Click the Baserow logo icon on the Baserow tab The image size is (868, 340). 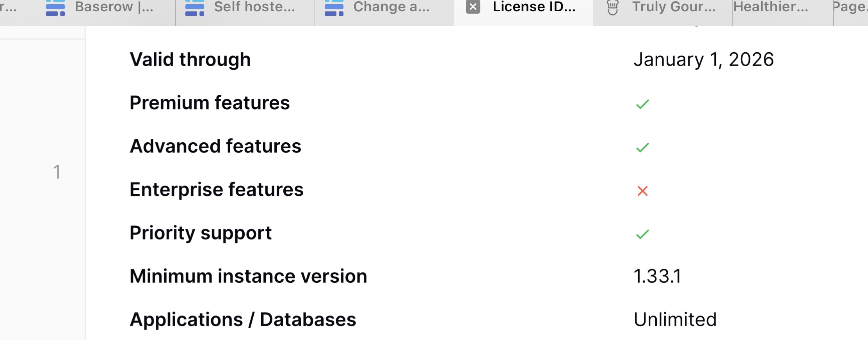click(55, 8)
